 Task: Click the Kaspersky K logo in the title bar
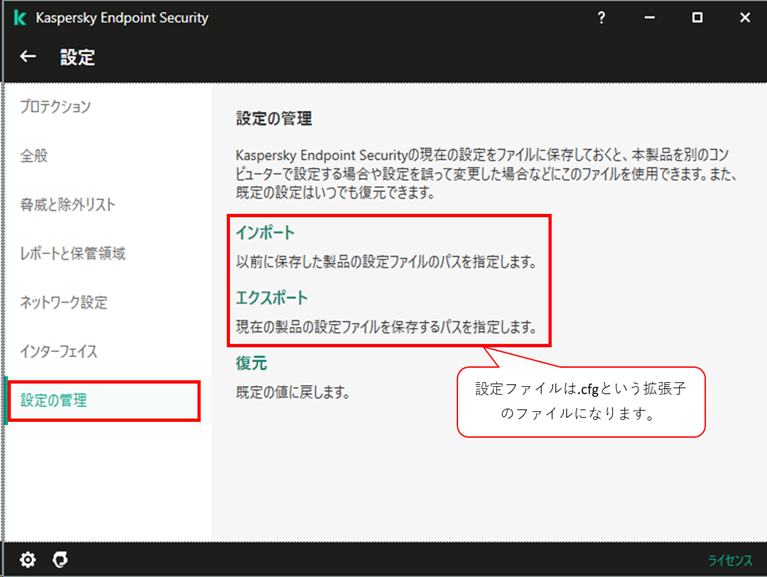pos(20,18)
